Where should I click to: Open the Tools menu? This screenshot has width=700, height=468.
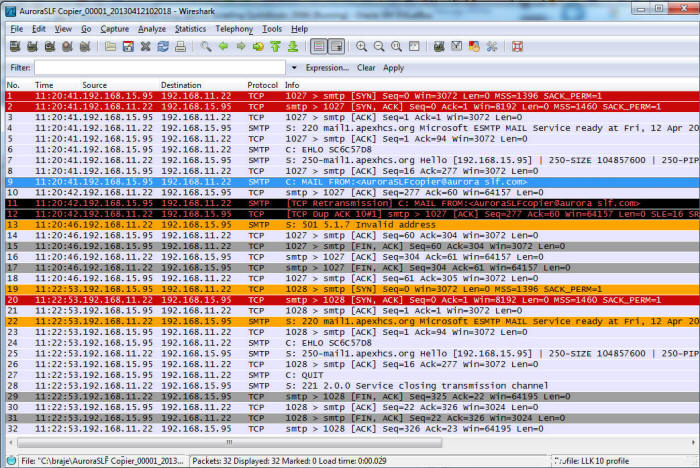(x=272, y=29)
